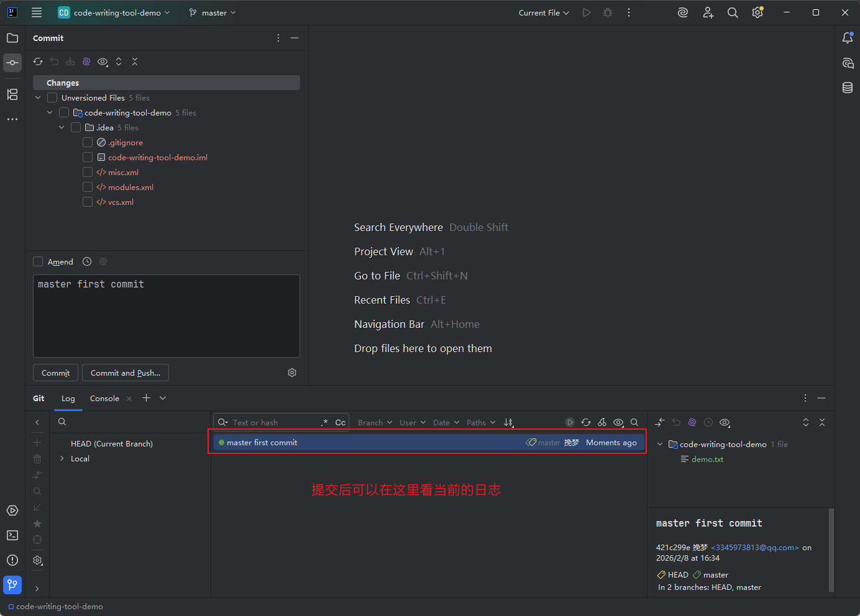Close the Console tab
This screenshot has width=860, height=616.
click(x=129, y=399)
